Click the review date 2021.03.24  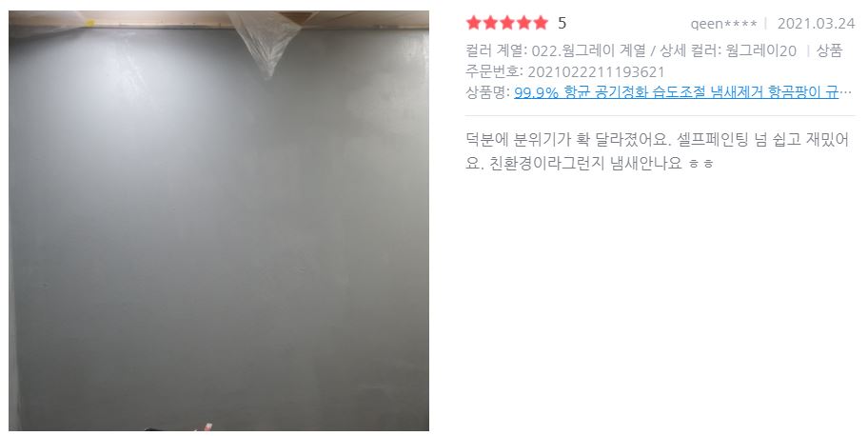[816, 23]
